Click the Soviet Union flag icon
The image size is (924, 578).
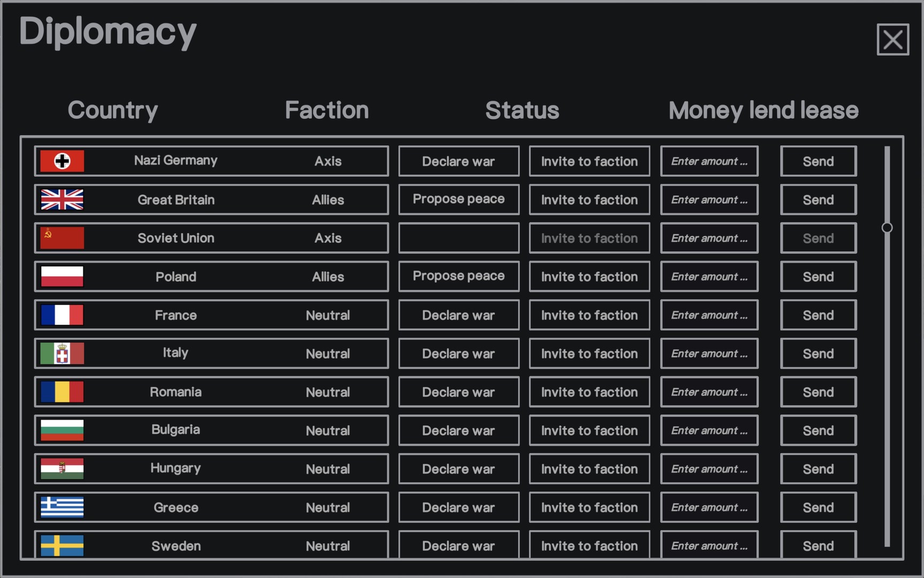pyautogui.click(x=62, y=238)
